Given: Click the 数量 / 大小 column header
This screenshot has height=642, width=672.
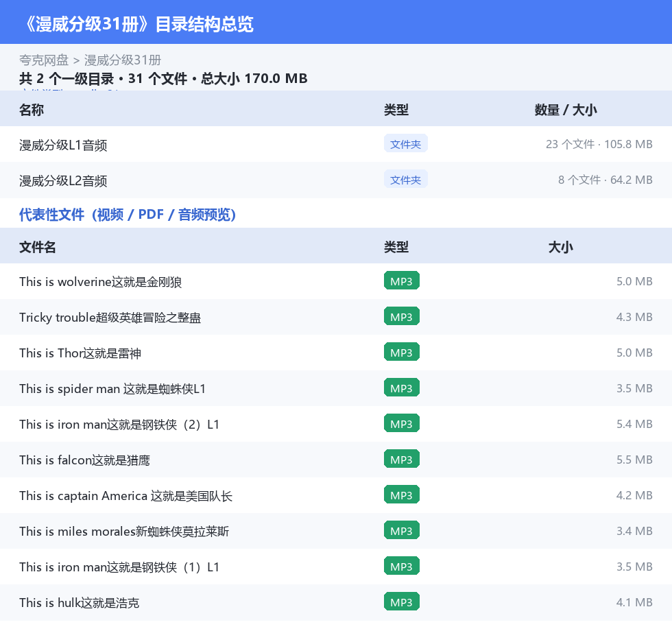Looking at the screenshot, I should click(x=566, y=110).
